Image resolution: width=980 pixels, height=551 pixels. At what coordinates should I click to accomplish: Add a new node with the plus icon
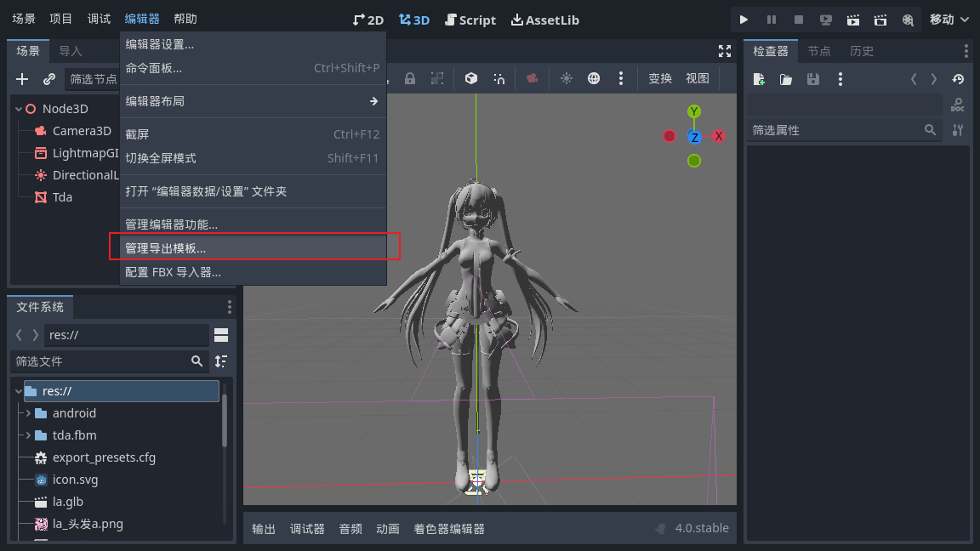coord(22,79)
